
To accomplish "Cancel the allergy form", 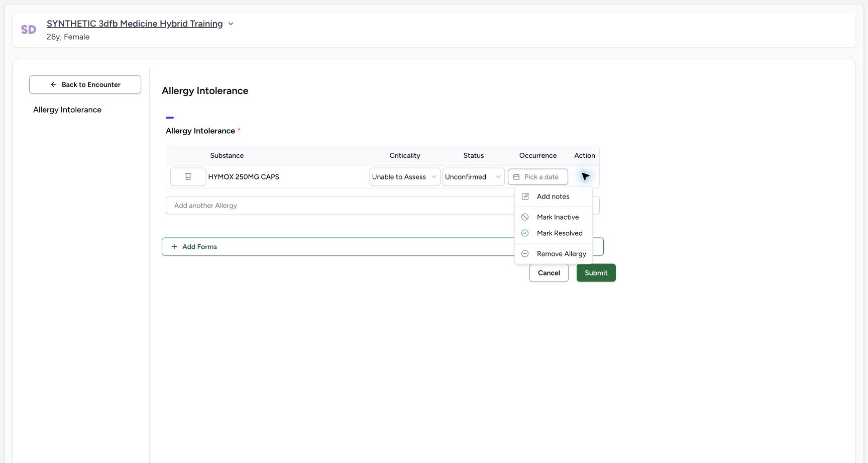I will [x=549, y=273].
